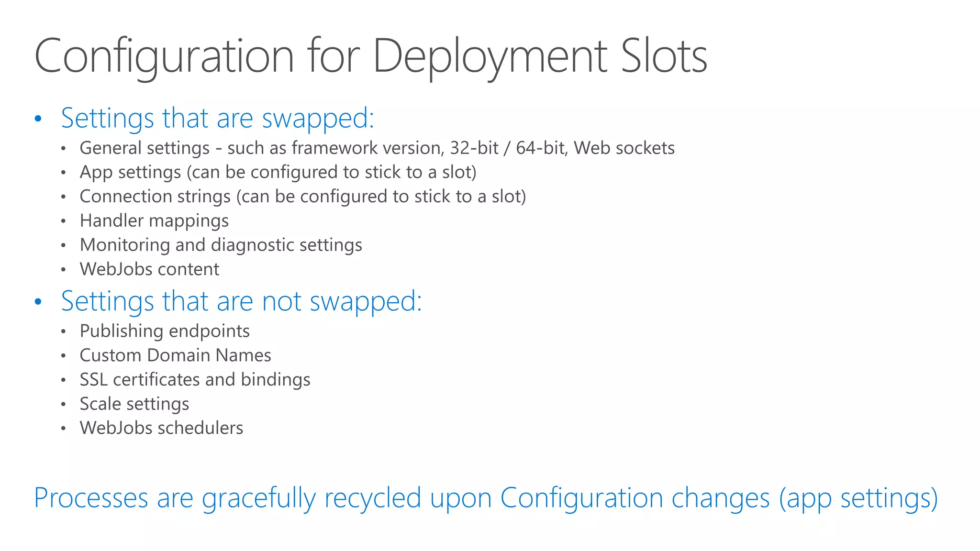Click the General settings bullet text
The height and width of the screenshot is (551, 980).
coord(377,148)
